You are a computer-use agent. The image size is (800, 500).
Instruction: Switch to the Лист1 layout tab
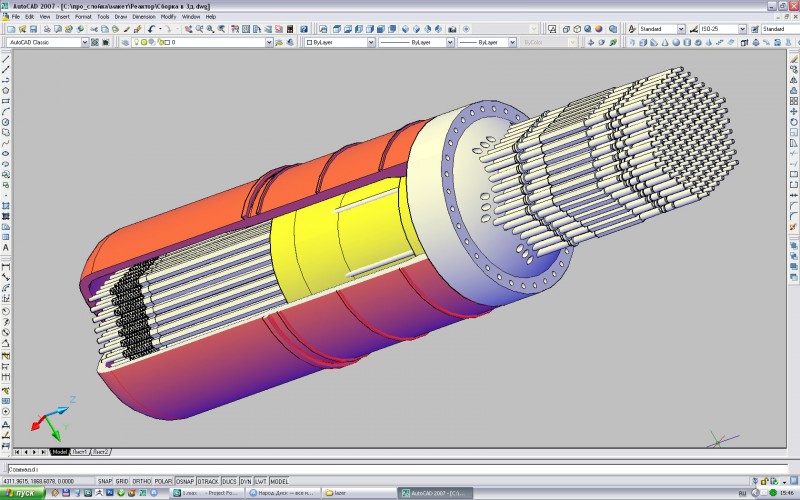click(x=79, y=453)
